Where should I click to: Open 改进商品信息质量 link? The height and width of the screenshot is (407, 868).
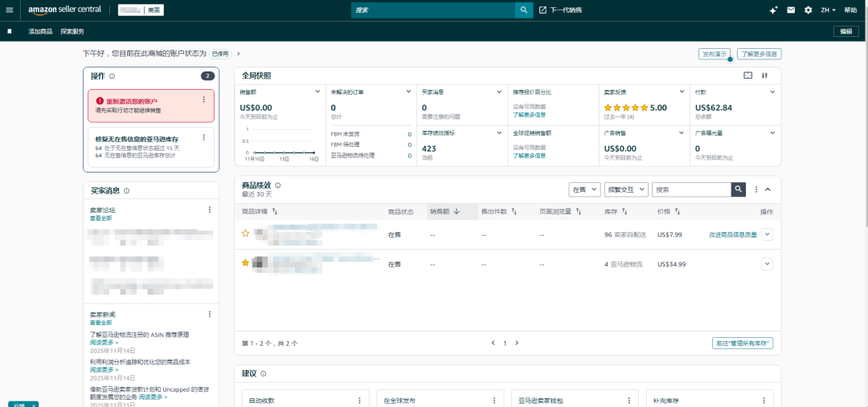pyautogui.click(x=733, y=234)
